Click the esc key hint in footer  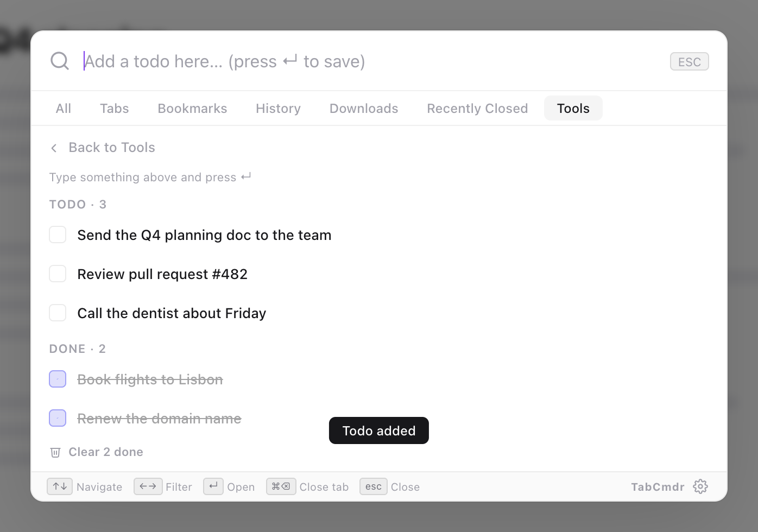pos(374,486)
